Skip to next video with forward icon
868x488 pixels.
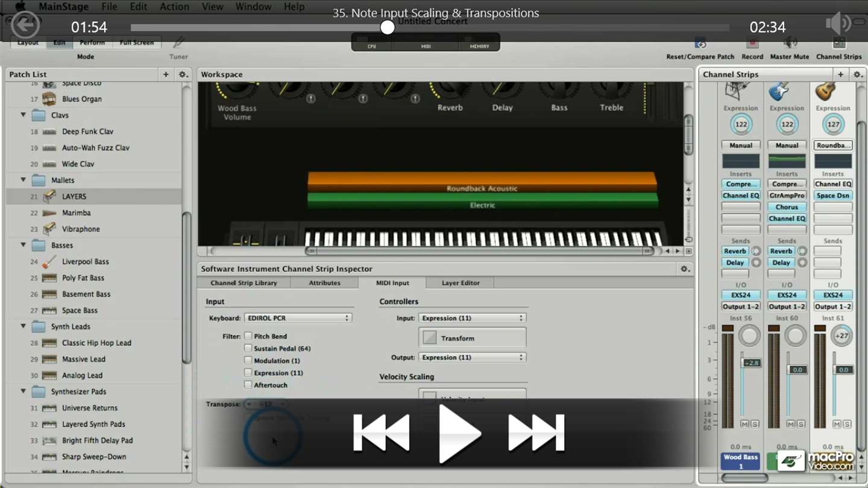click(x=536, y=433)
